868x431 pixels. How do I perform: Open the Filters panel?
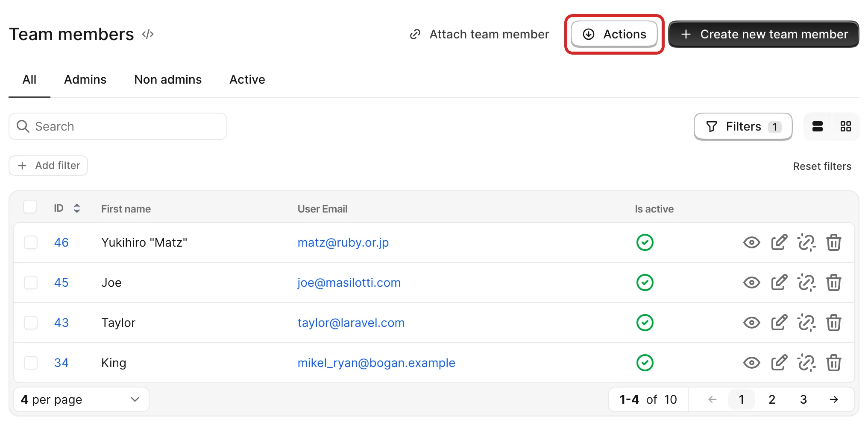click(x=743, y=126)
